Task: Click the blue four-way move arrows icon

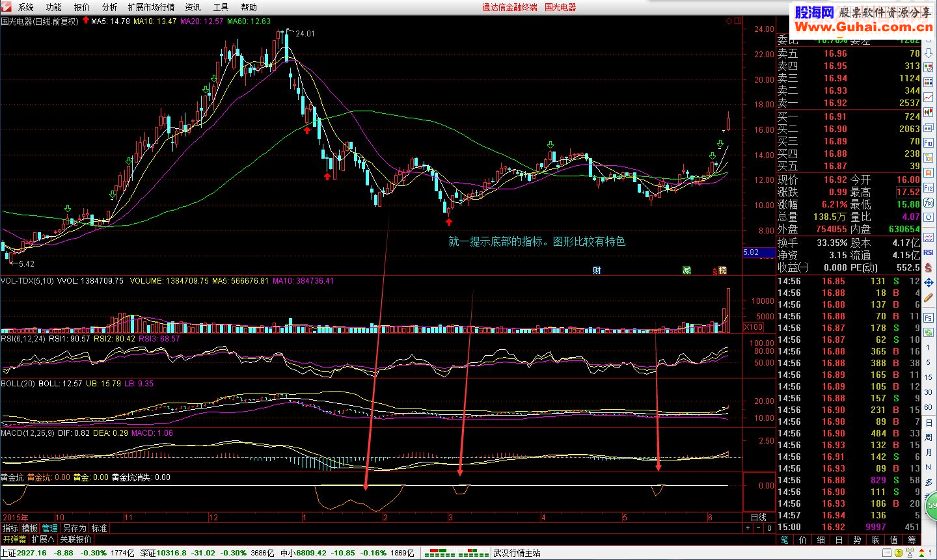Action: [929, 282]
